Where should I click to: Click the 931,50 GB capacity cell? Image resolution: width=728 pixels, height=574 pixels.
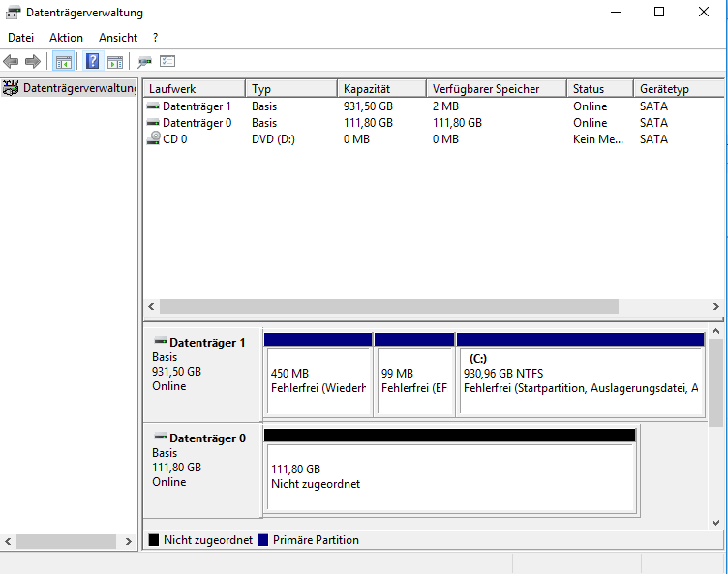pyautogui.click(x=368, y=106)
